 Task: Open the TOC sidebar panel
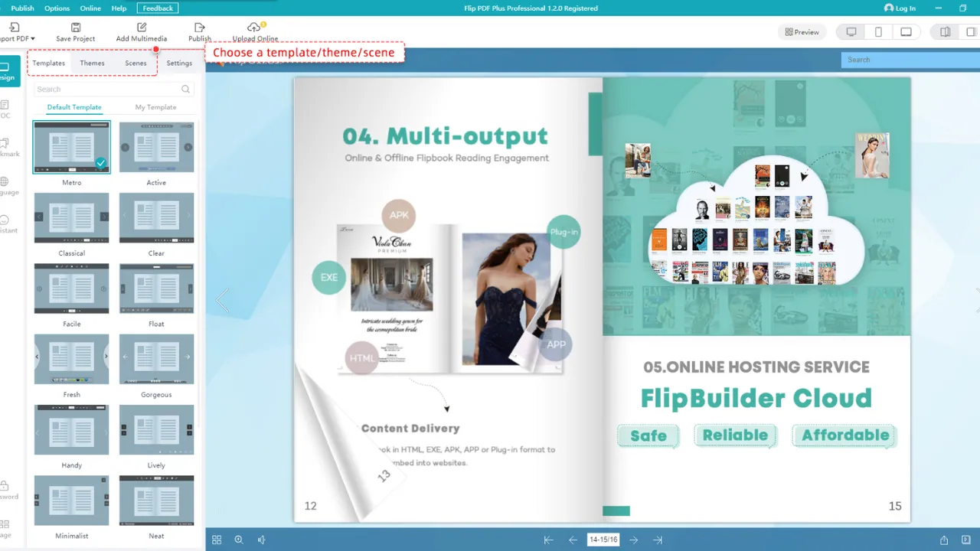[x=6, y=109]
